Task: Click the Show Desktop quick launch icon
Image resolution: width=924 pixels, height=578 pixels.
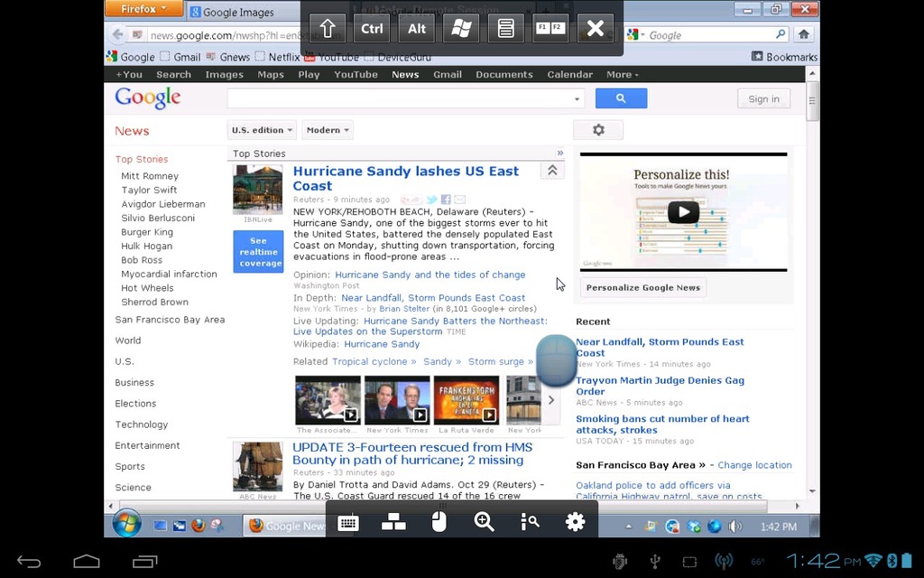Action: click(161, 526)
